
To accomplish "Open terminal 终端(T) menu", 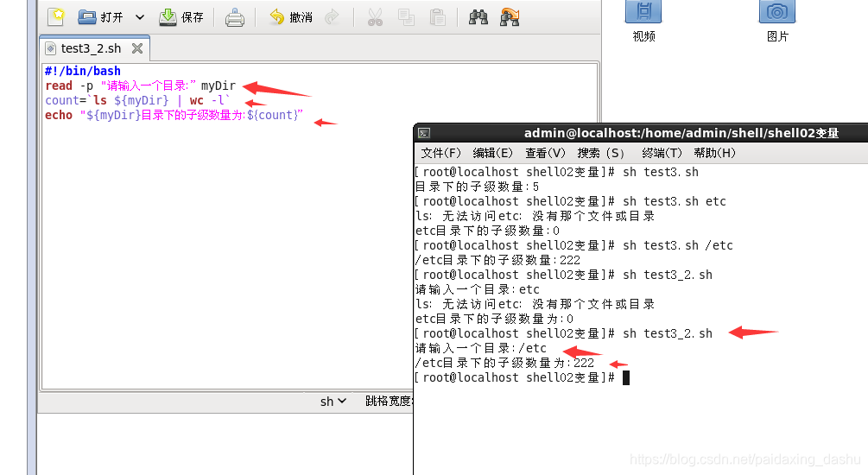I will [x=662, y=153].
